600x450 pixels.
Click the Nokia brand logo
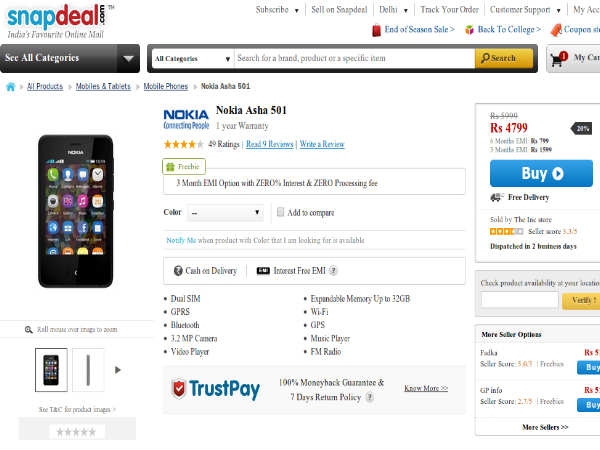[x=186, y=119]
